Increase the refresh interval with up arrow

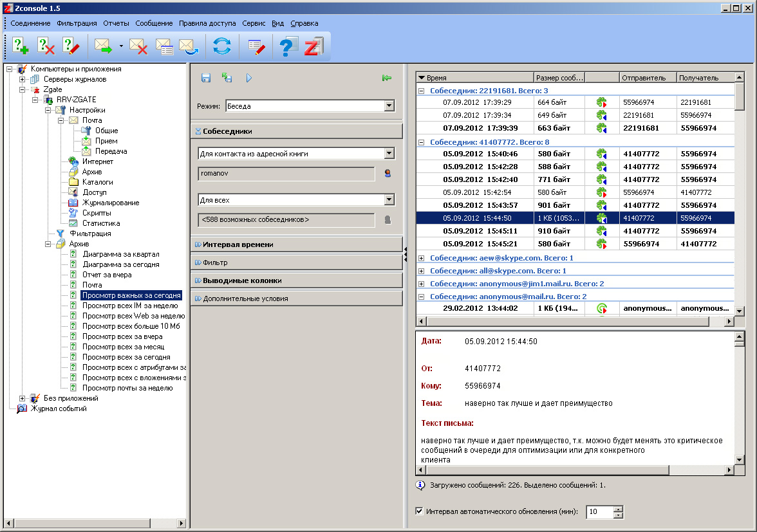coord(619,509)
